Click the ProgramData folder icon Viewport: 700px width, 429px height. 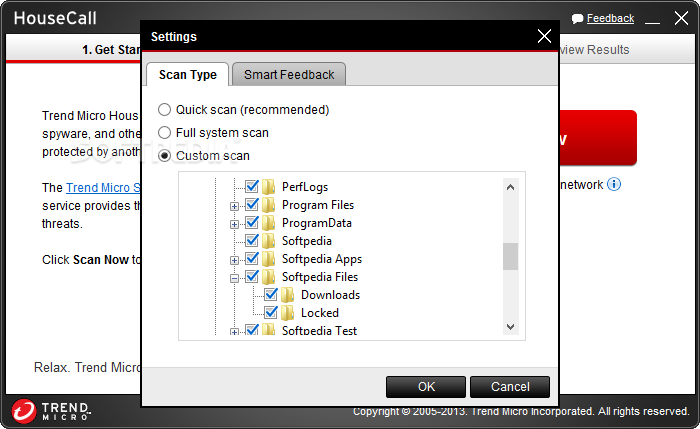point(268,223)
